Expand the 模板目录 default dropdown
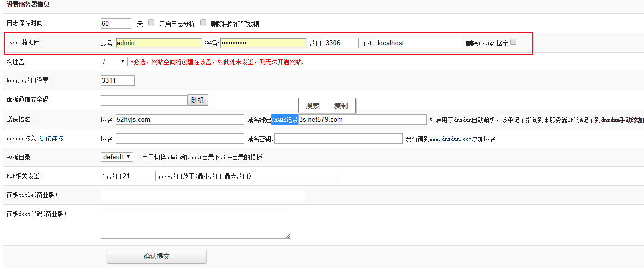Screen dimensions: 644x279 coord(117,157)
